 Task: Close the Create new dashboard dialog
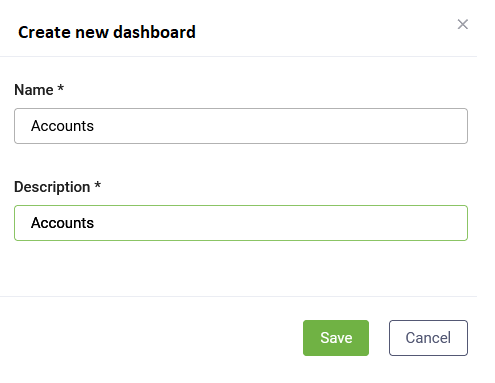click(463, 24)
